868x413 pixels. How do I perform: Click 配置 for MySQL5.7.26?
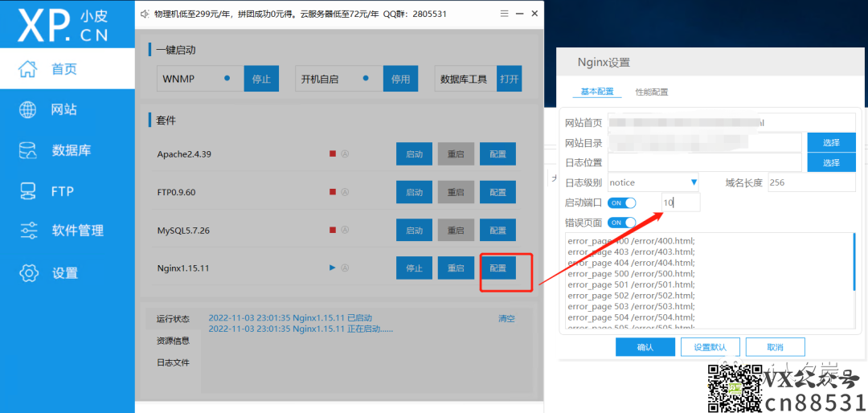[x=497, y=230]
